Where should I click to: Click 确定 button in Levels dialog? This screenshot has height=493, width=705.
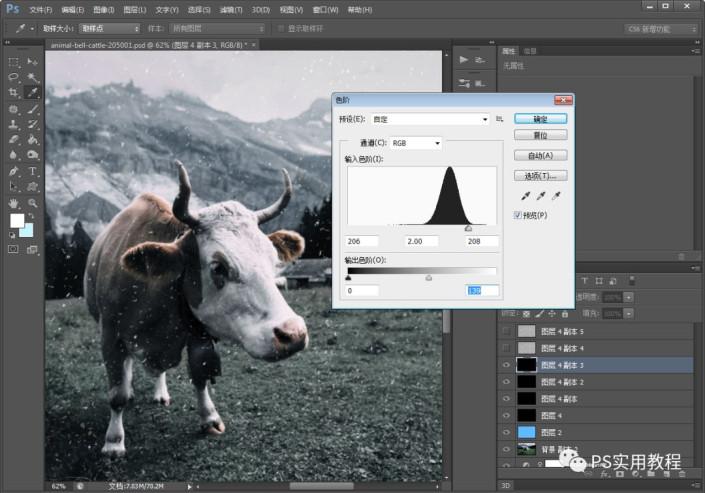click(540, 119)
